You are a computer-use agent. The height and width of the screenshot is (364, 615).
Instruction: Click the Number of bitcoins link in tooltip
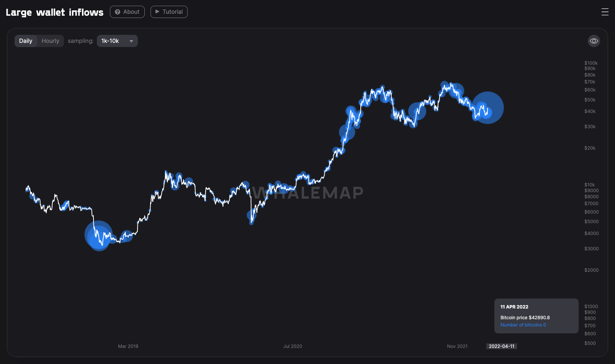coord(523,325)
